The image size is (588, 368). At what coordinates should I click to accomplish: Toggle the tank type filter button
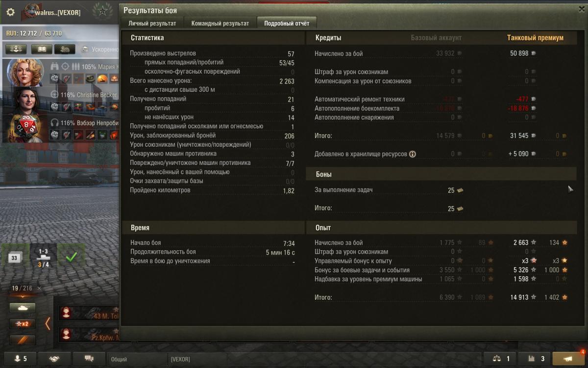23,308
